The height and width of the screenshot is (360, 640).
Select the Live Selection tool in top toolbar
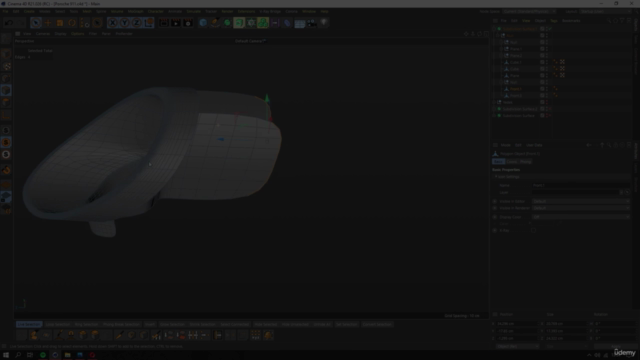36,23
